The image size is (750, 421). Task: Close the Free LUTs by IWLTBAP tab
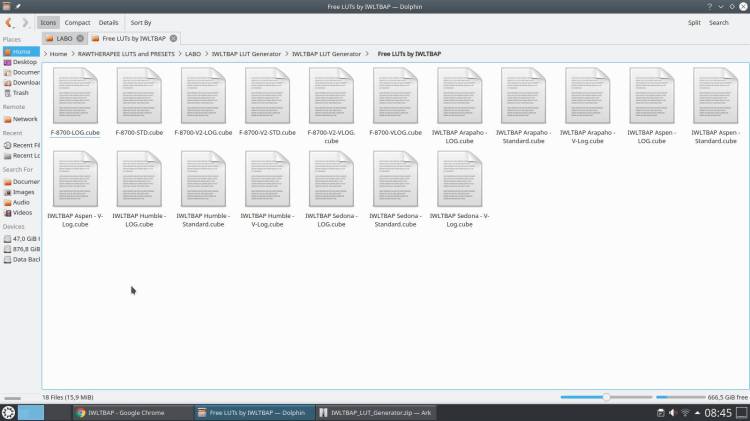[x=173, y=38]
